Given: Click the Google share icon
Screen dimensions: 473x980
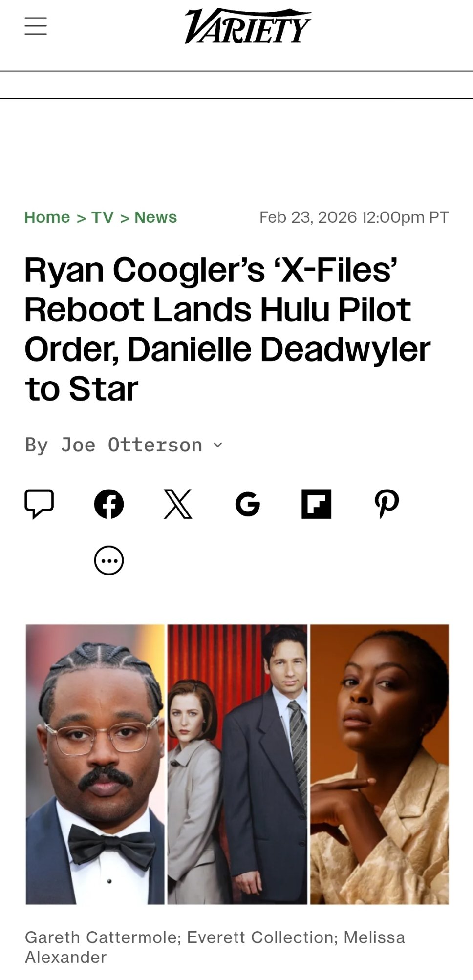Looking at the screenshot, I should coord(247,504).
